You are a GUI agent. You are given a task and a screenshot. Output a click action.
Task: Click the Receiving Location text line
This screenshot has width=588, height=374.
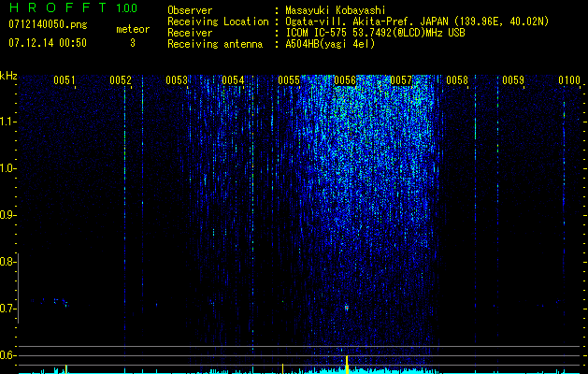(x=358, y=22)
